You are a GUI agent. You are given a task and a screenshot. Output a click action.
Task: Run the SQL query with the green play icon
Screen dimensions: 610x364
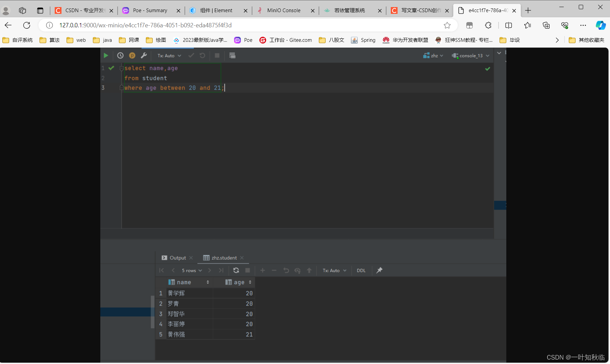point(106,55)
